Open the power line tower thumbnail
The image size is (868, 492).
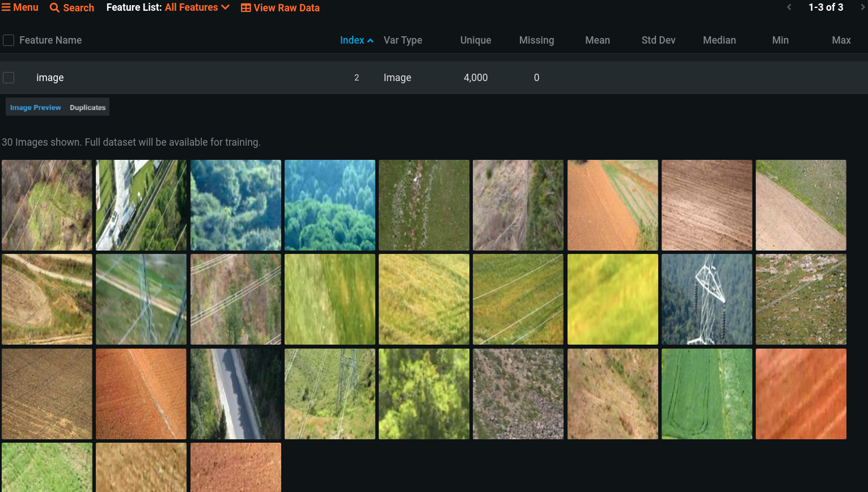[706, 299]
